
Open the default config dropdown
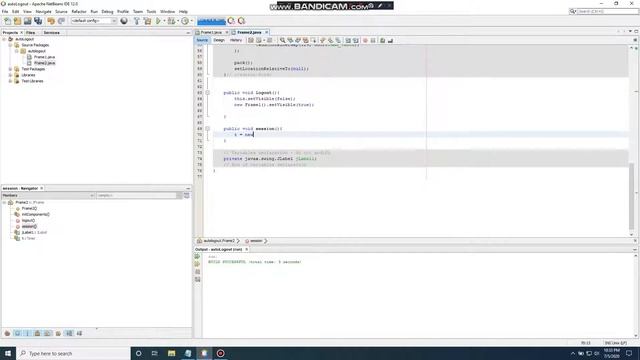94,21
